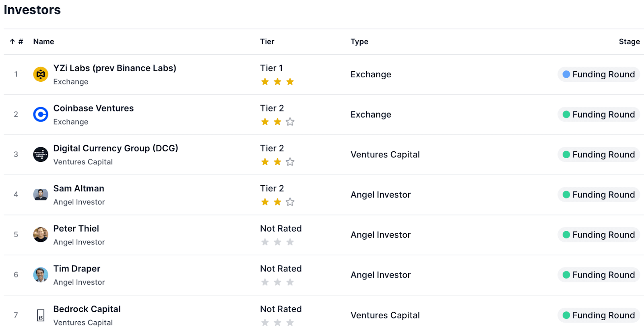
Task: Click the sort arrow beside the # column
Action: pyautogui.click(x=12, y=41)
